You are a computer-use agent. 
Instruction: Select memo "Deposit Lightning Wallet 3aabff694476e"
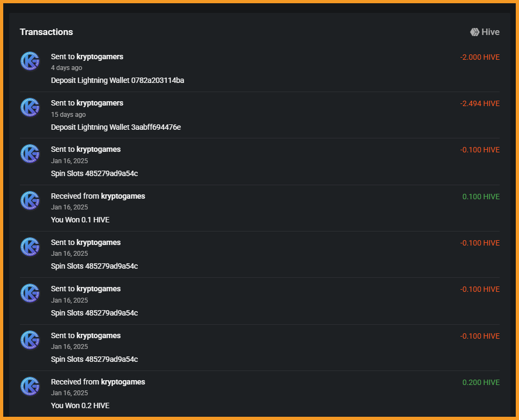[116, 127]
